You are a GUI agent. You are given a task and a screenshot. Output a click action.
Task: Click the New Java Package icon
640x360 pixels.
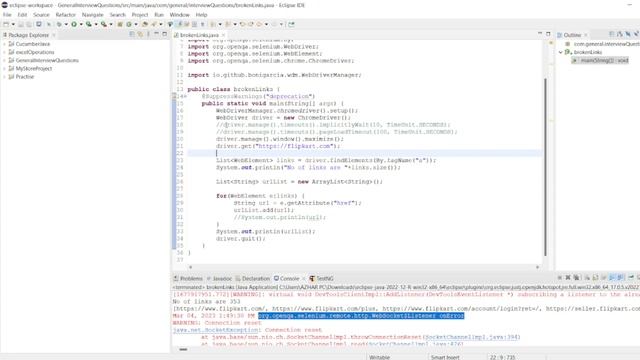(x=120, y=24)
